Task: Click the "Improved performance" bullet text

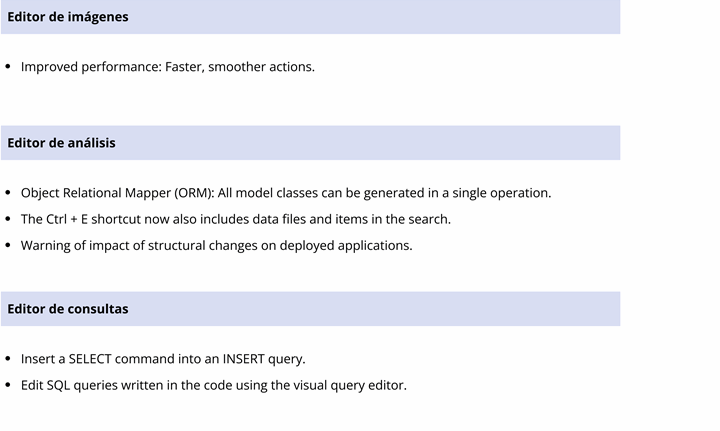Action: tap(168, 67)
